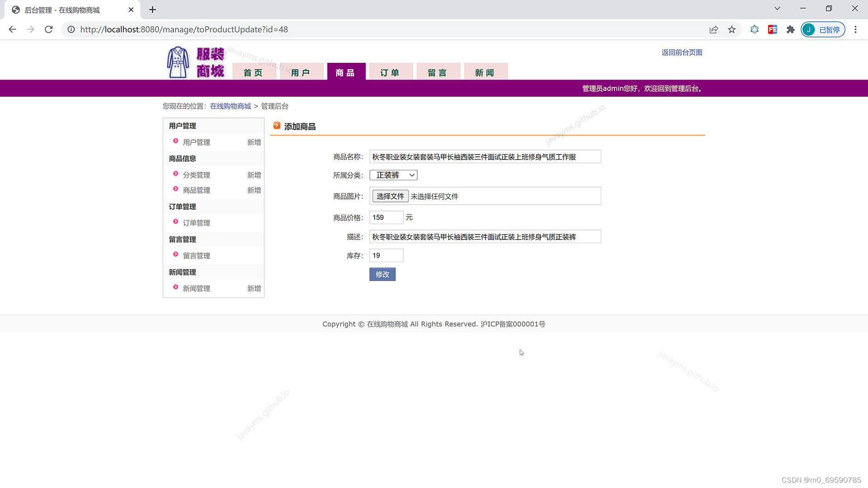
Task: Click 新增 next to 新闻管理
Action: [254, 288]
